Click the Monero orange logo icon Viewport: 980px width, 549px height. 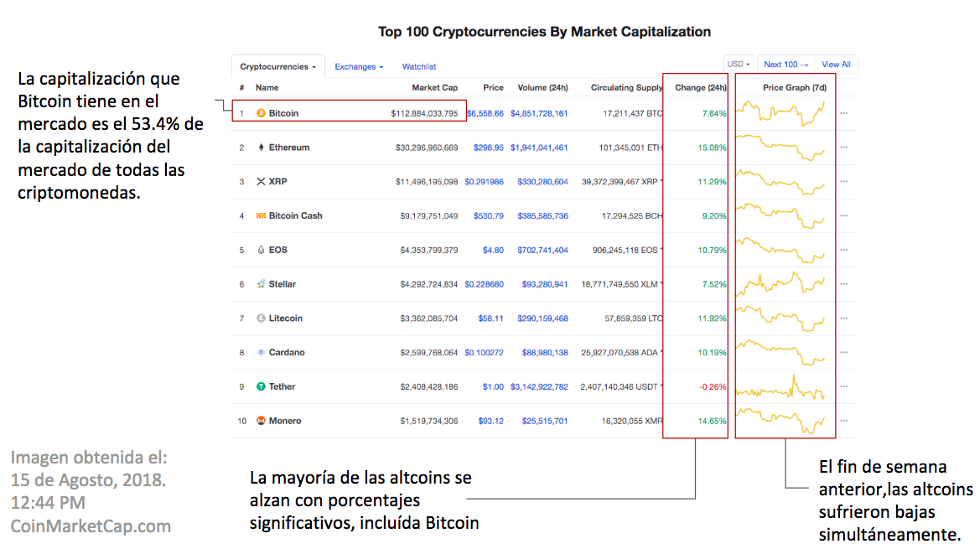pyautogui.click(x=261, y=421)
